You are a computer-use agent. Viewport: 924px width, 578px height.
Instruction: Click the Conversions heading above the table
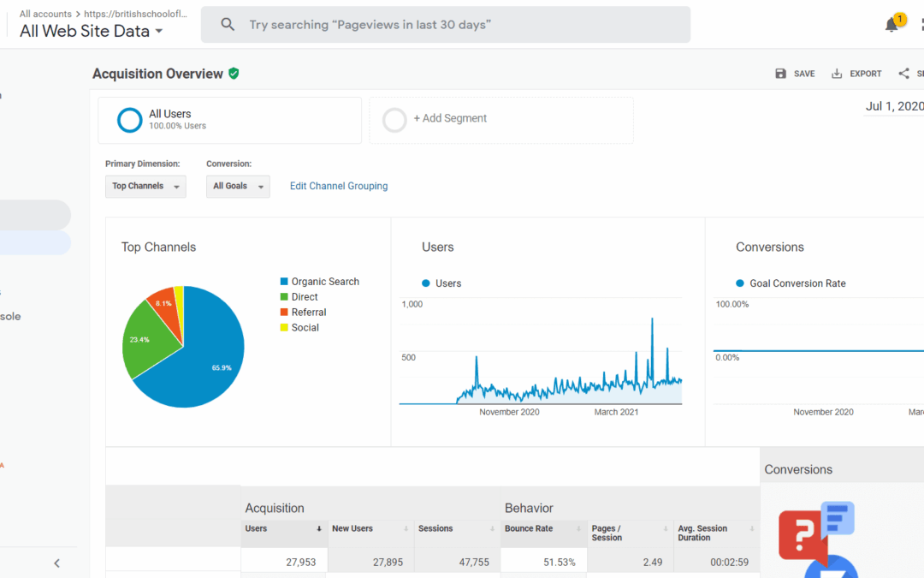point(798,469)
